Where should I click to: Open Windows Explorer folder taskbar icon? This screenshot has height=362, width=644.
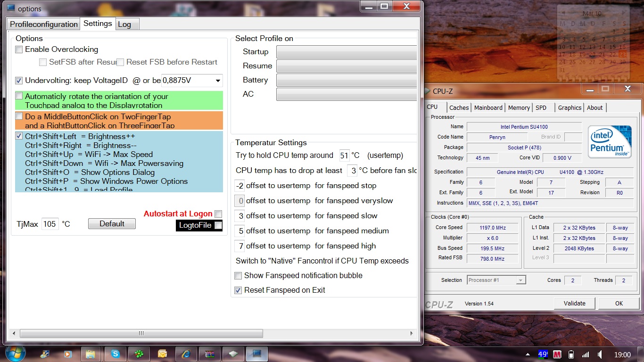[x=91, y=354]
